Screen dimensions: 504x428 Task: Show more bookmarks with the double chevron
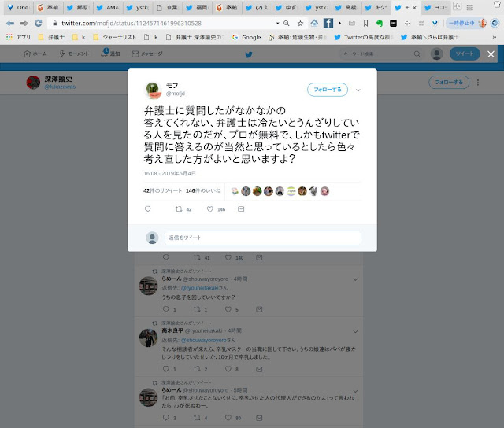[495, 37]
